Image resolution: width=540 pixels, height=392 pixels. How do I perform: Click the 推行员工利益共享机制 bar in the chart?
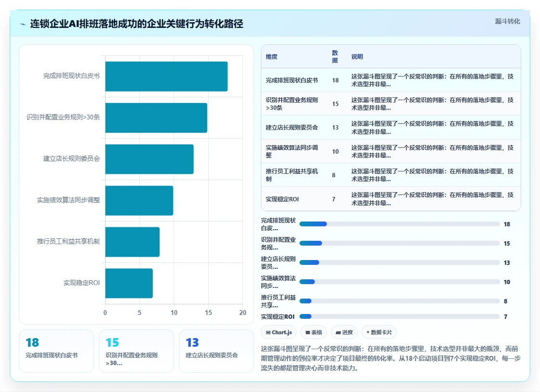click(133, 242)
